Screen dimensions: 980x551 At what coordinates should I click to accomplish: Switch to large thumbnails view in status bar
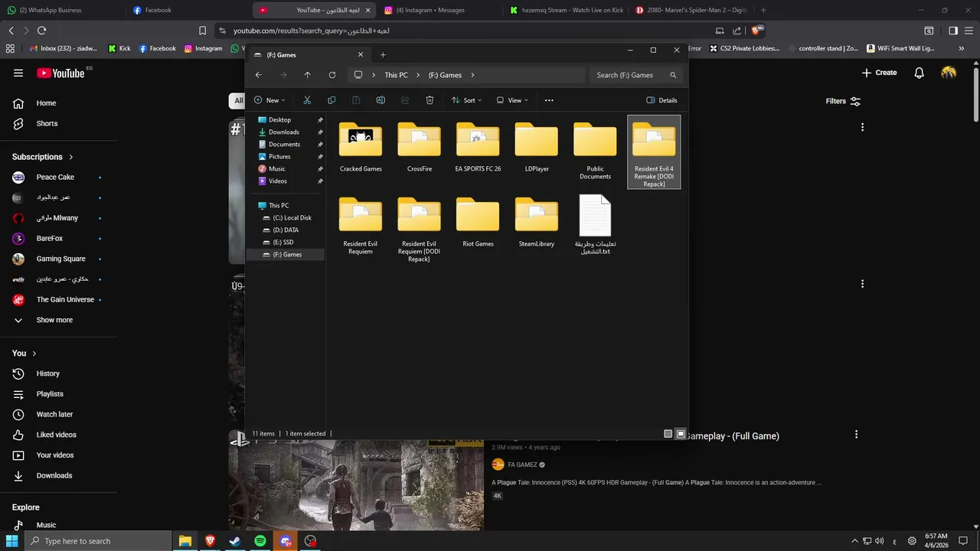(681, 434)
